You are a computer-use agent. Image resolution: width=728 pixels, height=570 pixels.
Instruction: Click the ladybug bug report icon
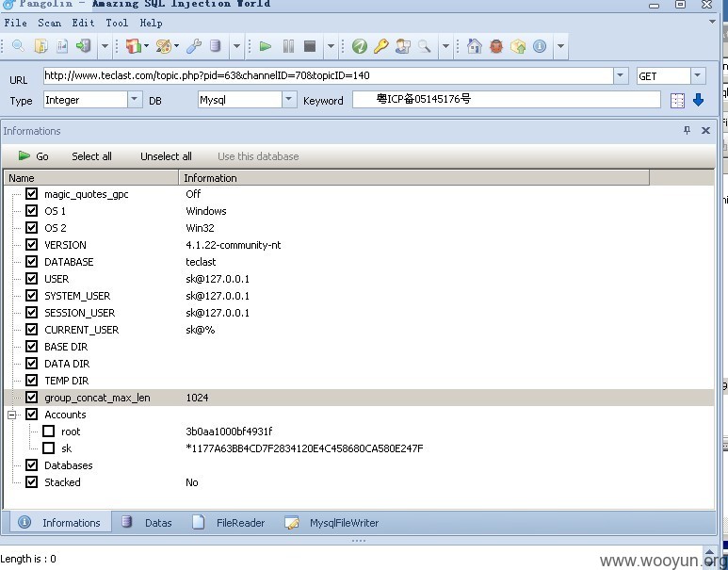(496, 46)
